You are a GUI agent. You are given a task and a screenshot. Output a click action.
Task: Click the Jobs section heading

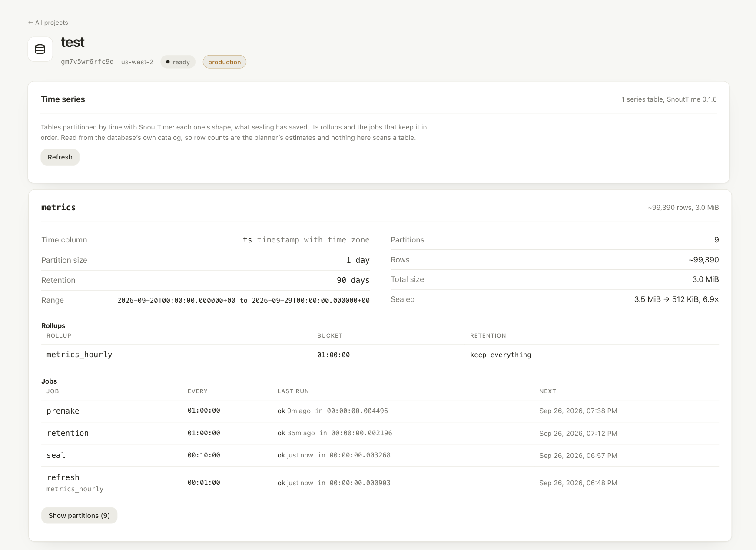click(49, 381)
